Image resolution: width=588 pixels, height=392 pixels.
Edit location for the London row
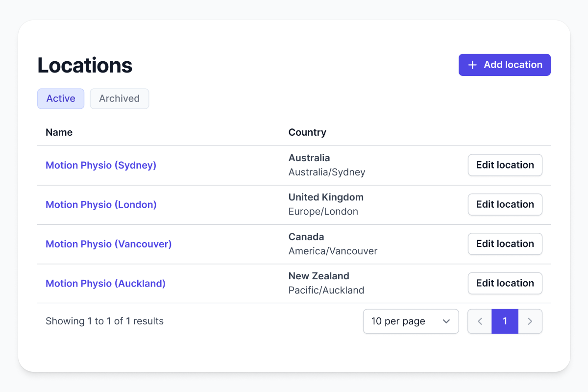[x=505, y=204]
